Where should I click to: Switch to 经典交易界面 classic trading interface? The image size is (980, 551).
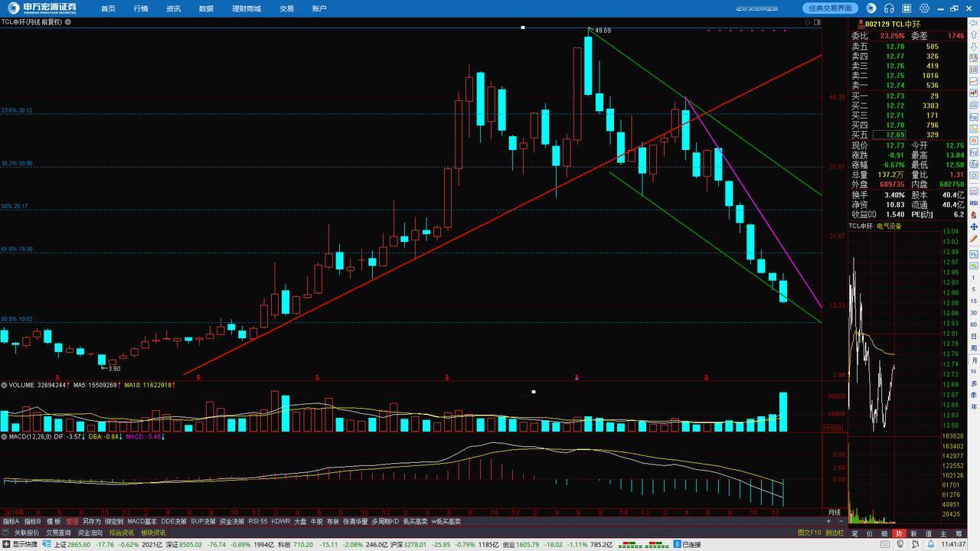[831, 8]
